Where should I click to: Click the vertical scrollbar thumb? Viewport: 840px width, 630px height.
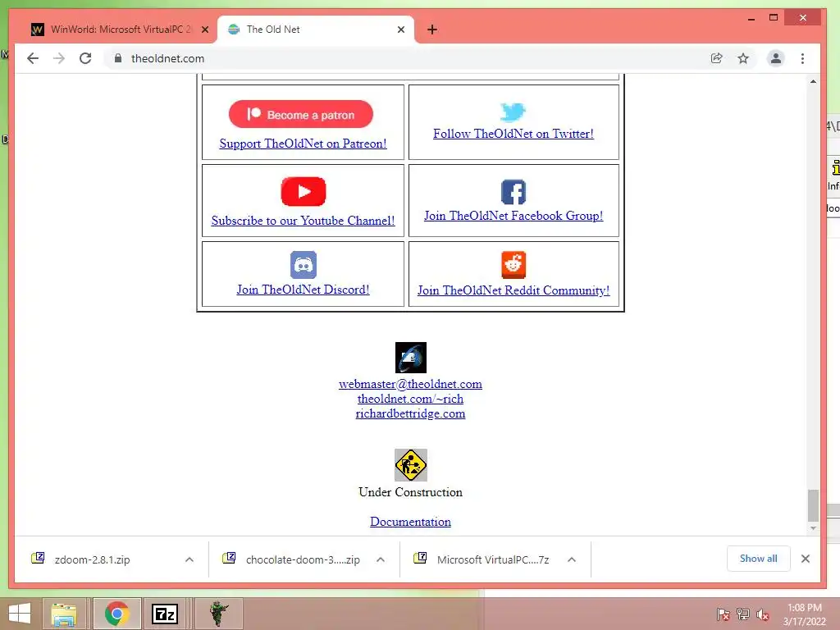[813, 504]
